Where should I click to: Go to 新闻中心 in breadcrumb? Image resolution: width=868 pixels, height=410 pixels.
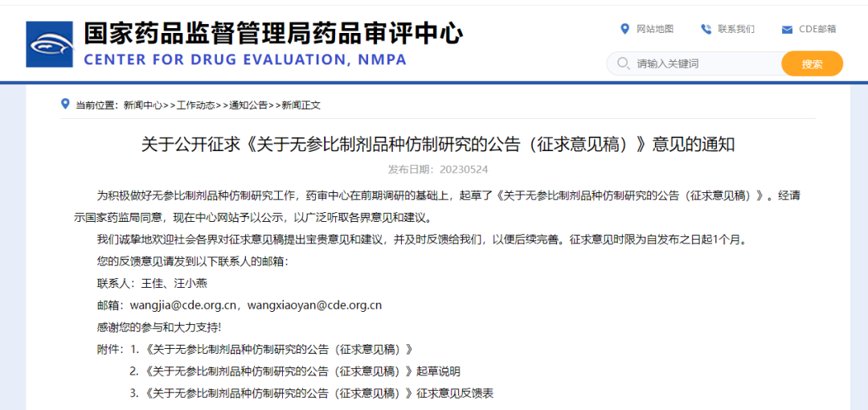click(x=143, y=105)
